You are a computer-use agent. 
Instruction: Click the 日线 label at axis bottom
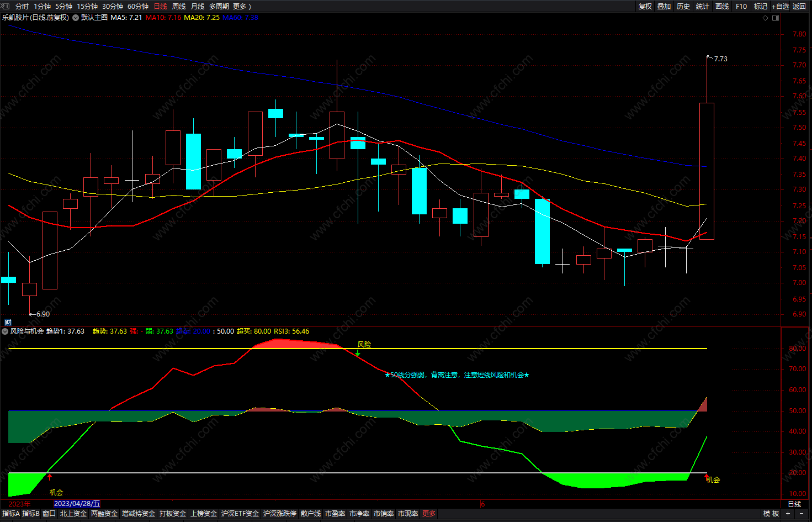tap(794, 504)
